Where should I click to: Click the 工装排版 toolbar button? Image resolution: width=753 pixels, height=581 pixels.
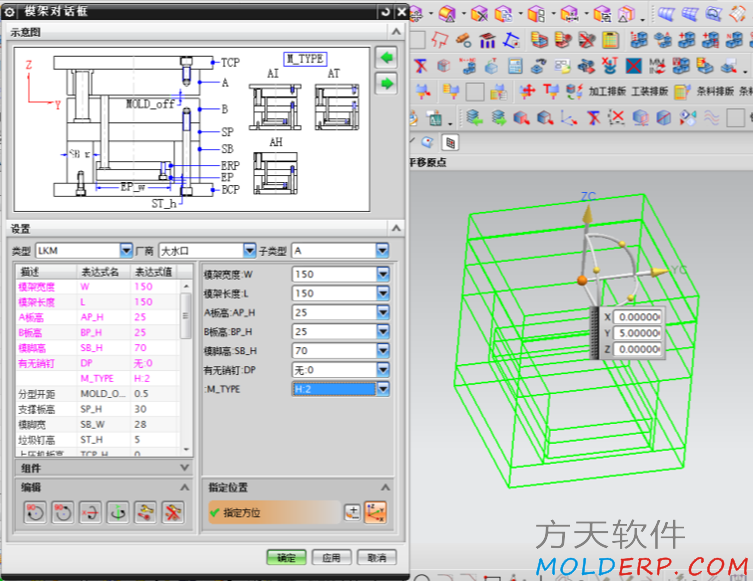(x=649, y=91)
